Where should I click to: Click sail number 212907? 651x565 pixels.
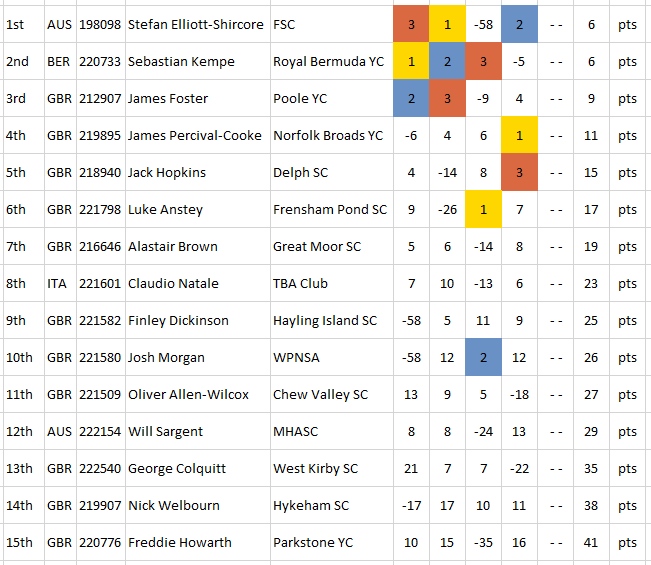coord(100,98)
